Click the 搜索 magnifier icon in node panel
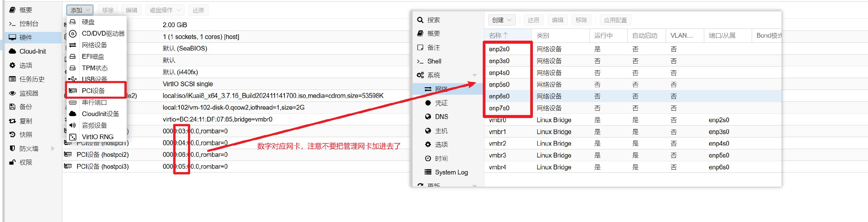The height and width of the screenshot is (222, 868). coord(420,20)
